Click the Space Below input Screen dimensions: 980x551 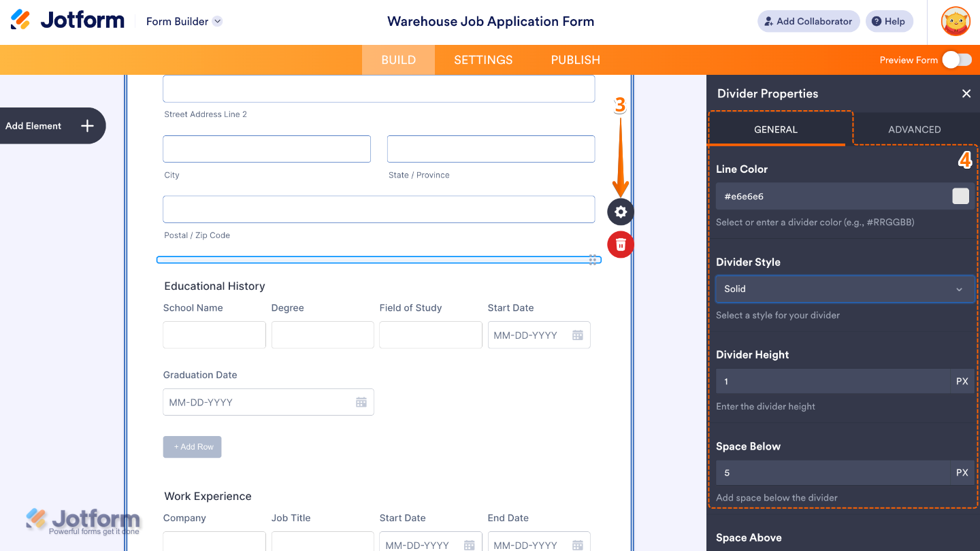pos(832,472)
